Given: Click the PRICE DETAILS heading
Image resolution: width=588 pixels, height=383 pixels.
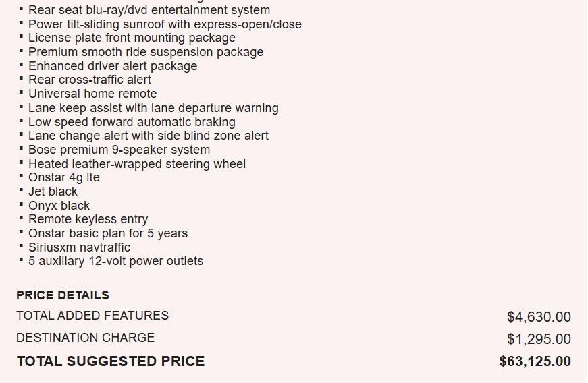Looking at the screenshot, I should [63, 295].
